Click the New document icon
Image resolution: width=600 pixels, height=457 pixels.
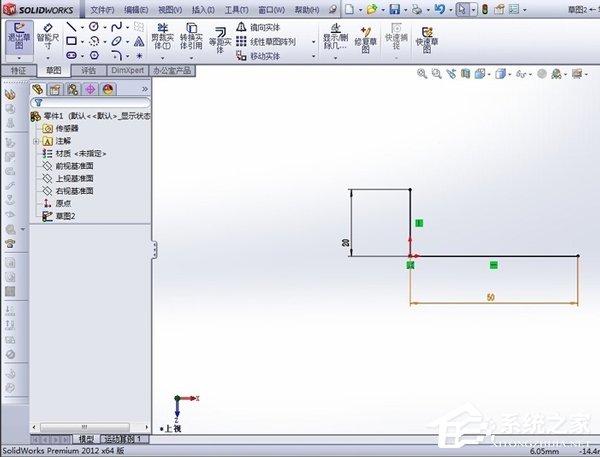click(x=349, y=9)
